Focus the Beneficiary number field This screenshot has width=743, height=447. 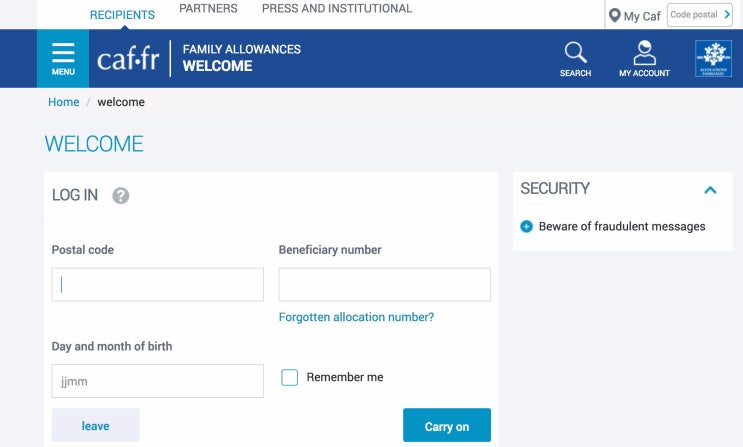click(384, 285)
